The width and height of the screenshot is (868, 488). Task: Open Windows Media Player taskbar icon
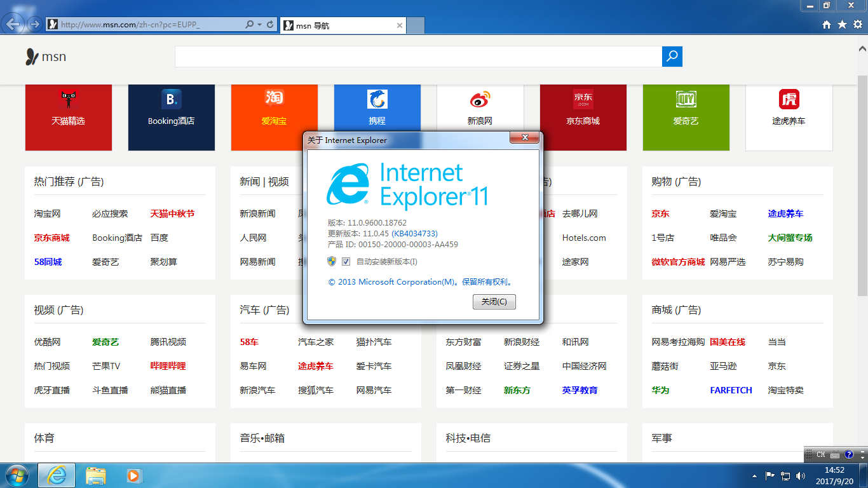pos(133,475)
